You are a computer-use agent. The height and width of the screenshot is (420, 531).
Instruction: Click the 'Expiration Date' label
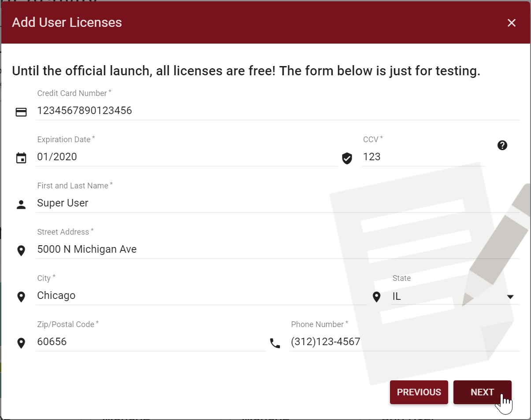click(66, 140)
